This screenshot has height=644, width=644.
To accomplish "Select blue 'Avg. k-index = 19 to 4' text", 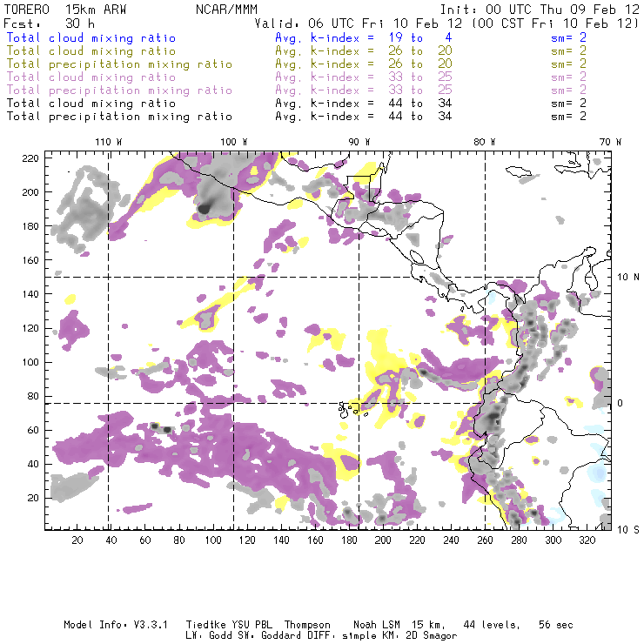I will click(x=364, y=38).
